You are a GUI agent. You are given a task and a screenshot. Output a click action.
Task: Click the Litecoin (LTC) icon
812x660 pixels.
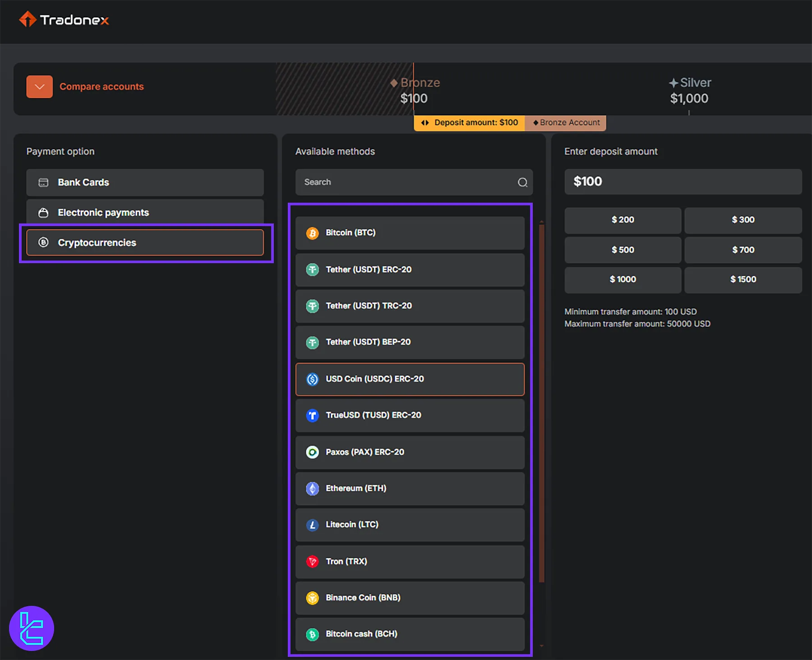(313, 525)
